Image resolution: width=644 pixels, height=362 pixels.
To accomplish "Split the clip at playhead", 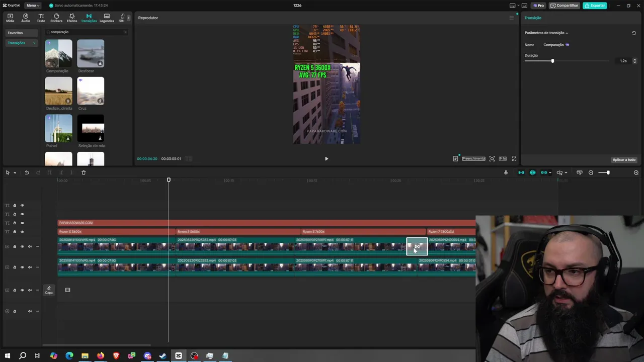I will tap(49, 173).
